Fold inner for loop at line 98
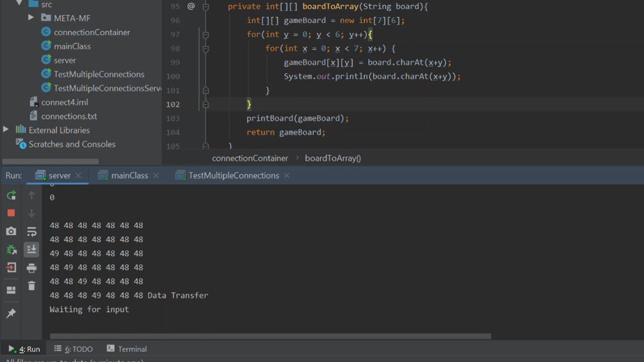This screenshot has width=644, height=362. [x=206, y=49]
